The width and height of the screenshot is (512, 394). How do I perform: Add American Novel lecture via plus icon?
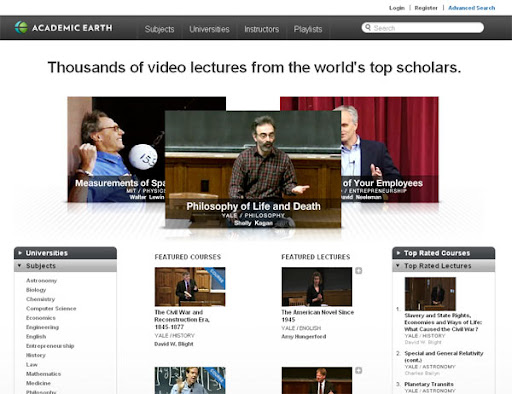pyautogui.click(x=358, y=271)
